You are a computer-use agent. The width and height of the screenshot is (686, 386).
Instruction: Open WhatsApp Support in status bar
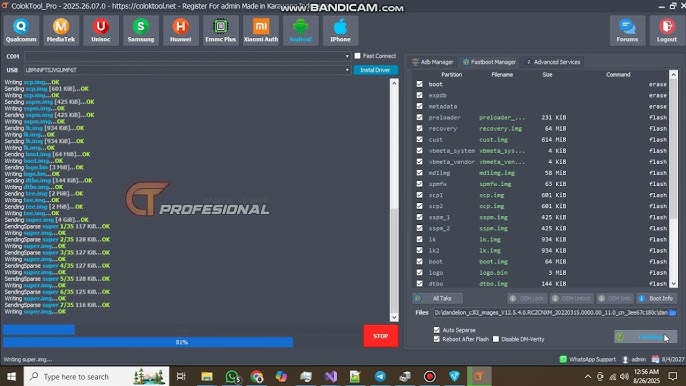(587, 359)
